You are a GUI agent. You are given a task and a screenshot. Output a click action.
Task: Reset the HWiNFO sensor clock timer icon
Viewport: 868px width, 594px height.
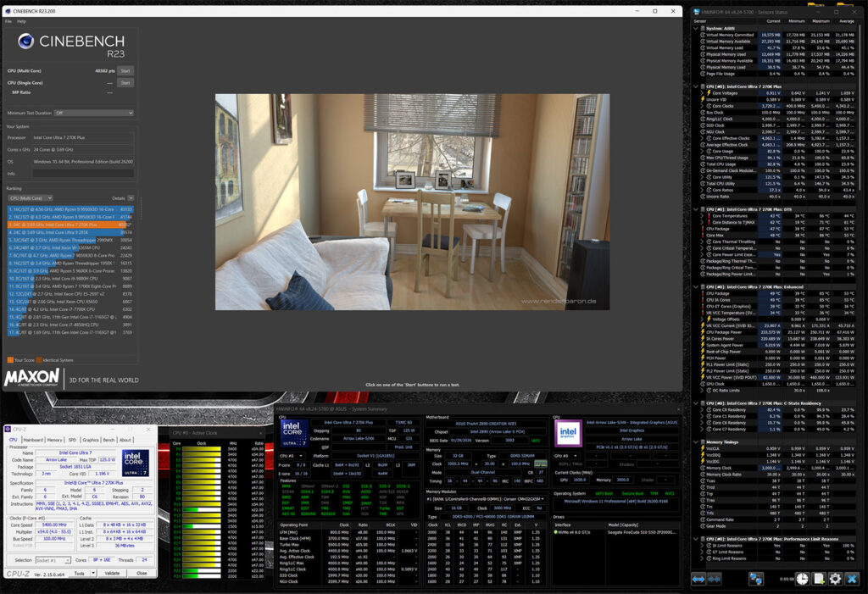tap(802, 579)
